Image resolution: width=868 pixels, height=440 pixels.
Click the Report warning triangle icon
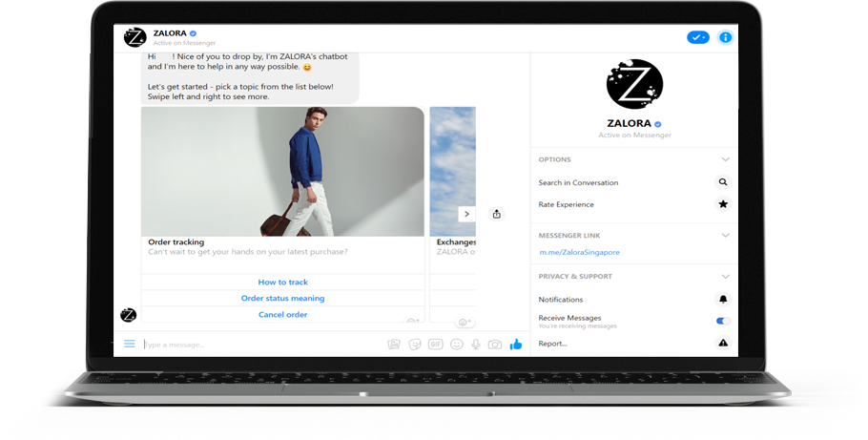coord(723,343)
